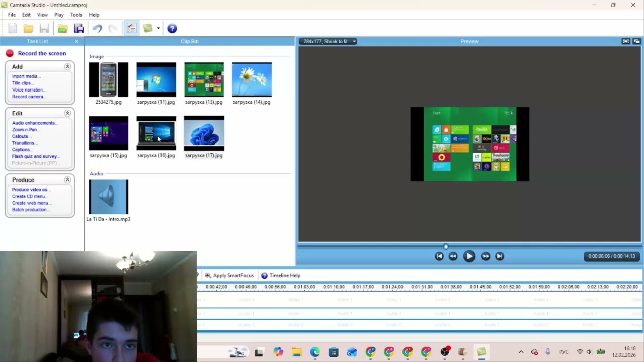The height and width of the screenshot is (362, 644).
Task: Open Batch production
Action: (x=31, y=210)
